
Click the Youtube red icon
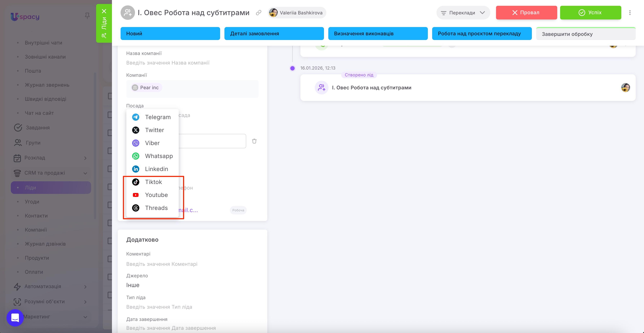pyautogui.click(x=136, y=195)
